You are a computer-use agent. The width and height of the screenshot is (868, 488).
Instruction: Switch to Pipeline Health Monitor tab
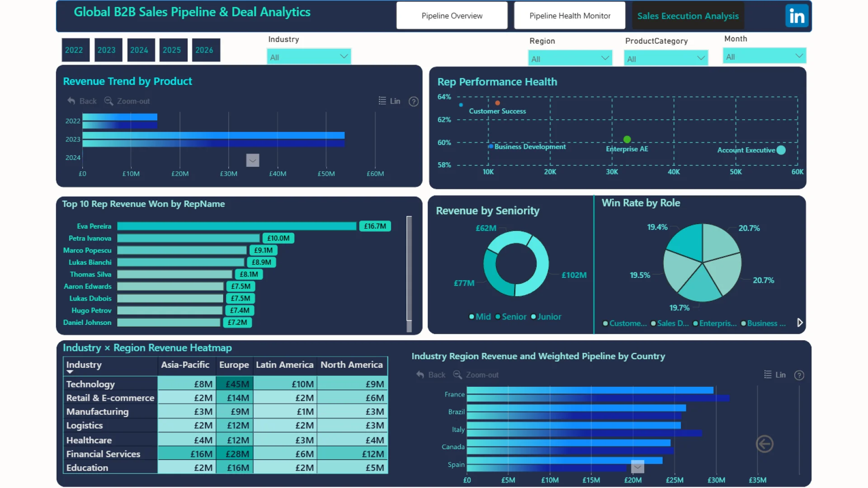(x=570, y=16)
